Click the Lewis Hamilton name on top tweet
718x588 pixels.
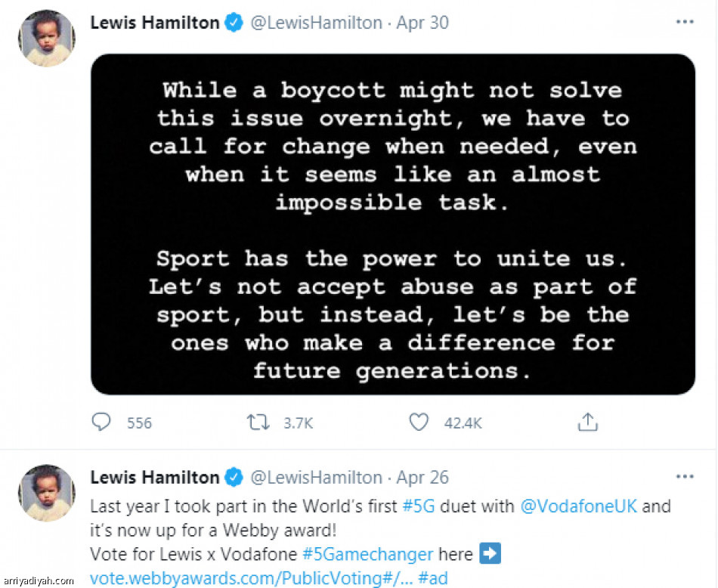(x=154, y=23)
